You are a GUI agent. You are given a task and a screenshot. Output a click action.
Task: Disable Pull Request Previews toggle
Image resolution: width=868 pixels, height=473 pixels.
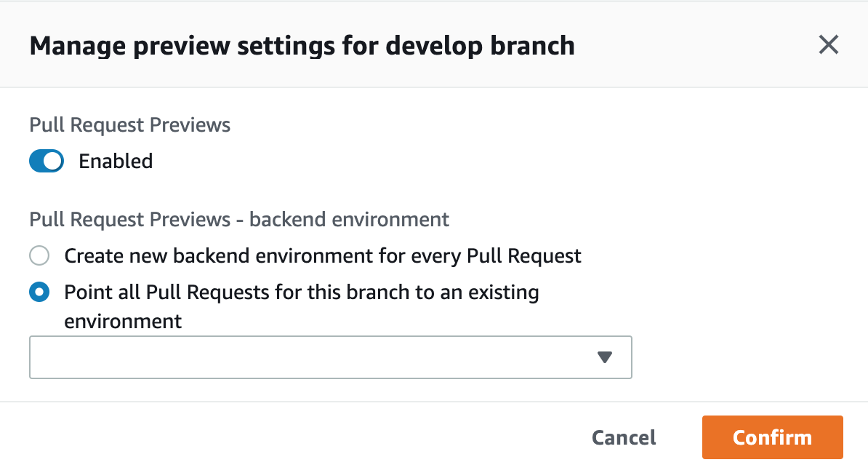point(46,161)
